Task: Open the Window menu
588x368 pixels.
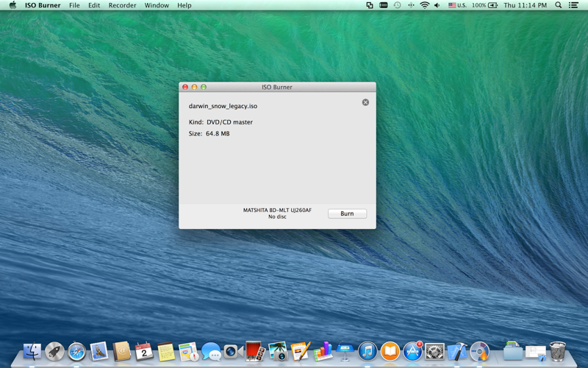Action: (157, 5)
